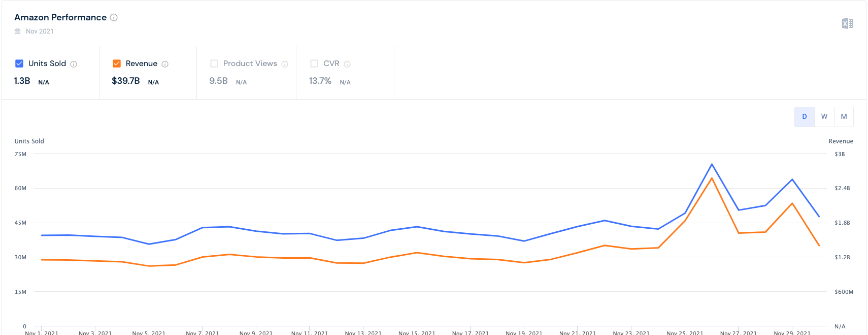Click info icon next to CVR
The image size is (868, 335).
click(x=347, y=64)
